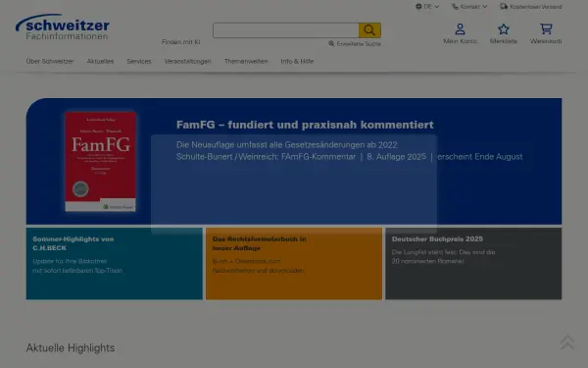The image size is (588, 368).
Task: Click the red FamFG book cover
Action: [101, 162]
